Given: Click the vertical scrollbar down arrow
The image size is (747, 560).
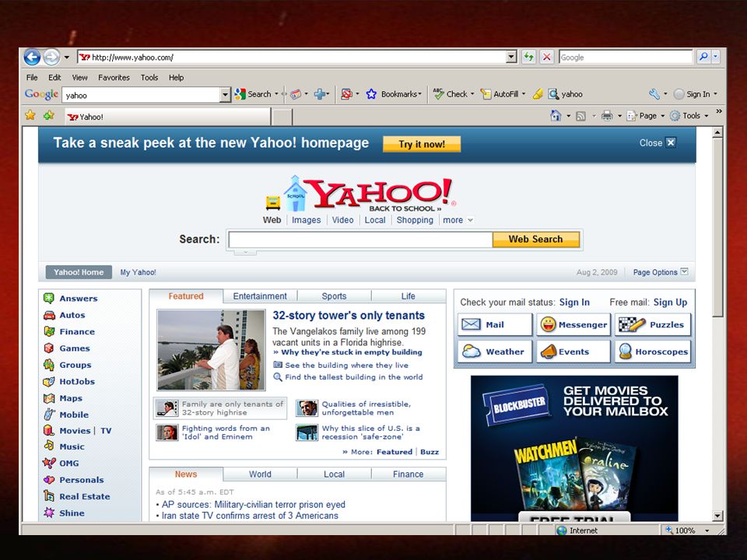Looking at the screenshot, I should point(717,516).
